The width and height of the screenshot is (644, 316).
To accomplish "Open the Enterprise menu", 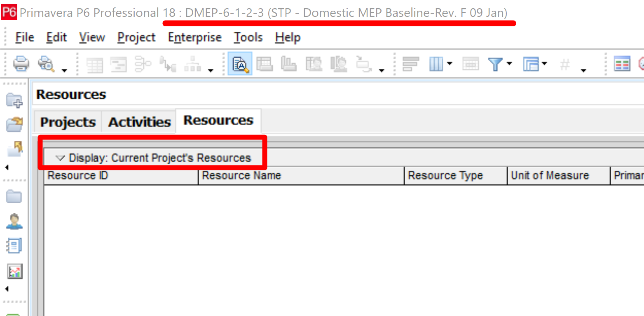I will coord(194,37).
